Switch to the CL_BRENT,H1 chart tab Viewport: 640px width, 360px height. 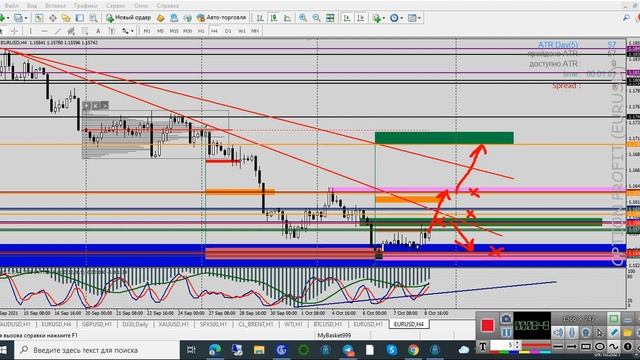click(x=256, y=324)
